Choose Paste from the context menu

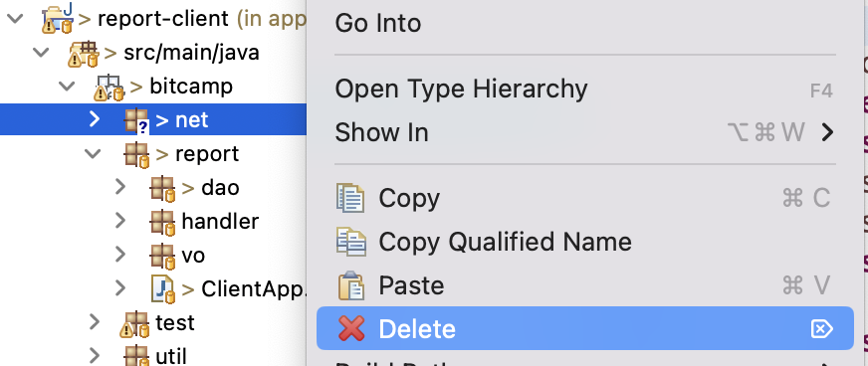point(584,285)
